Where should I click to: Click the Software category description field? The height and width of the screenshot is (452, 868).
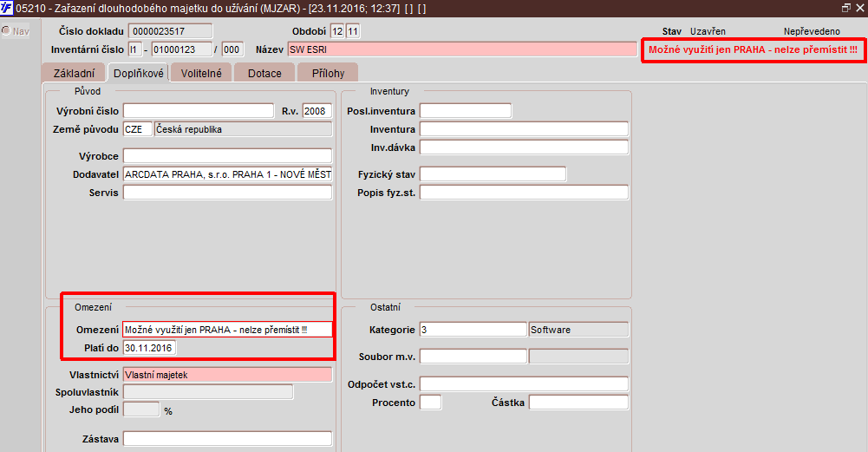[579, 329]
